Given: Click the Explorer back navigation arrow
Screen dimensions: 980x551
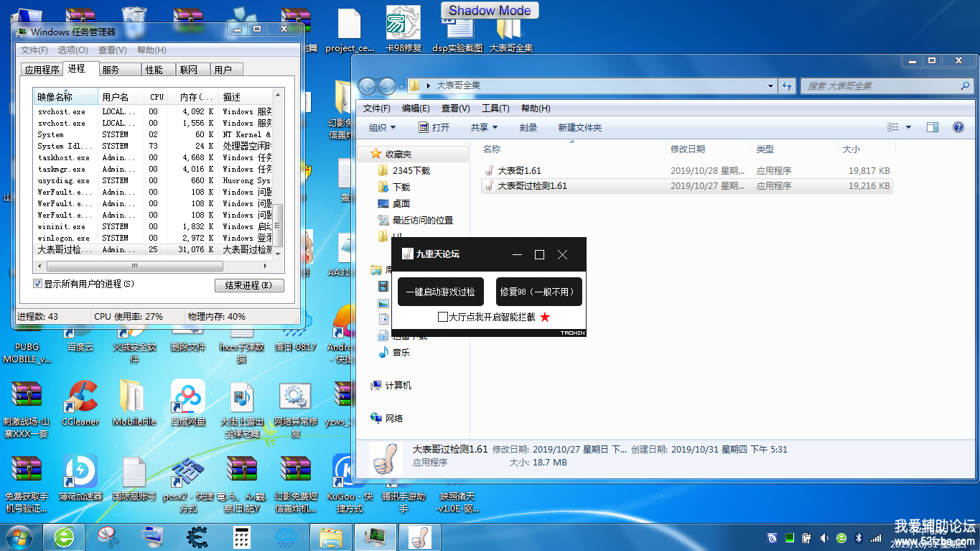Looking at the screenshot, I should point(367,86).
